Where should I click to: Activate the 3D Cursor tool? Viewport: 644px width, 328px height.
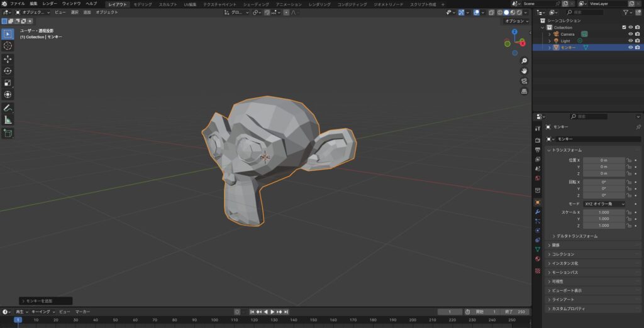(8, 46)
